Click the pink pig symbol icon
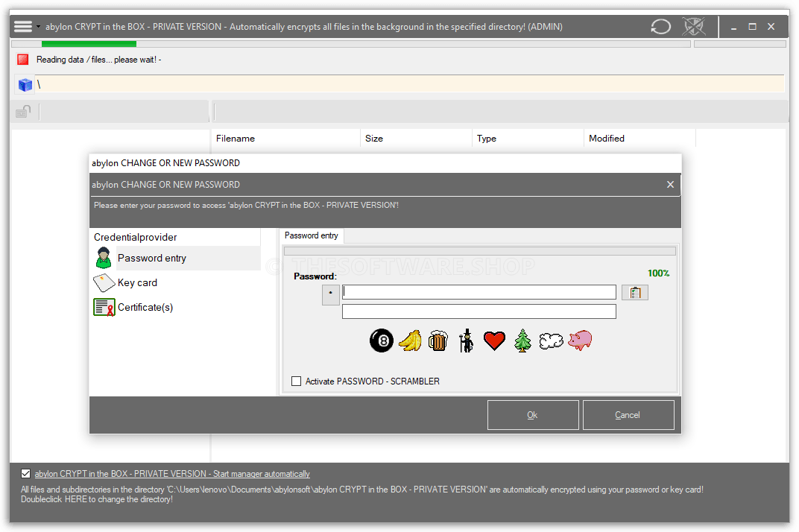The image size is (799, 532). click(x=581, y=340)
